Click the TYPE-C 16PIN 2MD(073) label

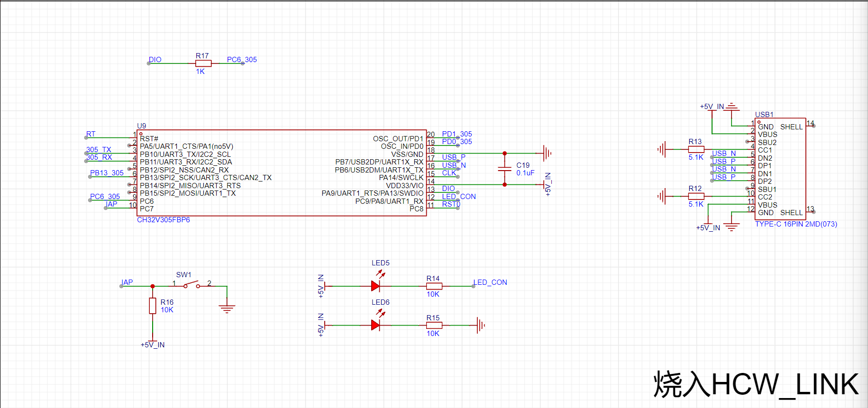pyautogui.click(x=796, y=224)
